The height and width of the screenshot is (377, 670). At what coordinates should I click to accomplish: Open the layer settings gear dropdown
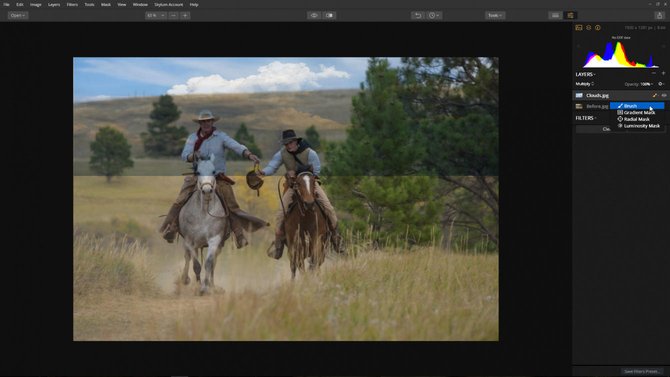click(661, 84)
